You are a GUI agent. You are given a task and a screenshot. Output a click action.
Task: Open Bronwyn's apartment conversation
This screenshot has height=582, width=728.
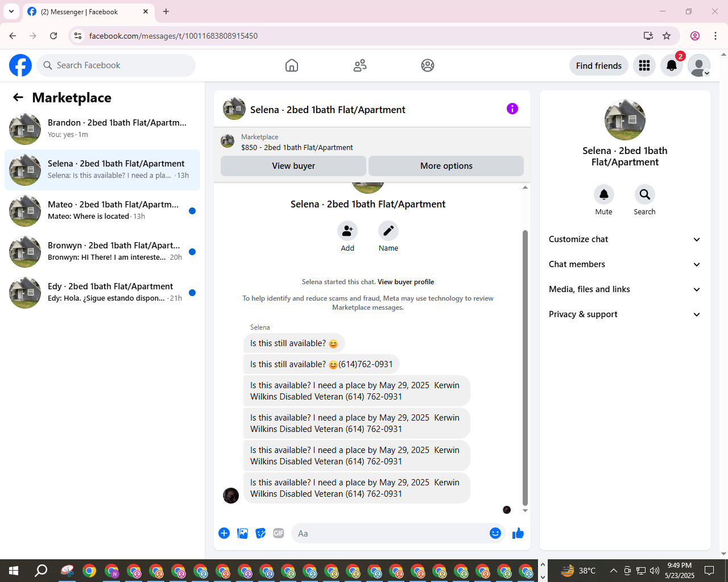(x=102, y=252)
